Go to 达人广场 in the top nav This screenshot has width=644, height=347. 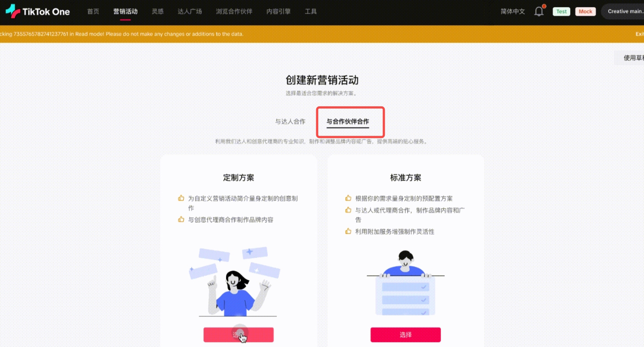pos(190,11)
